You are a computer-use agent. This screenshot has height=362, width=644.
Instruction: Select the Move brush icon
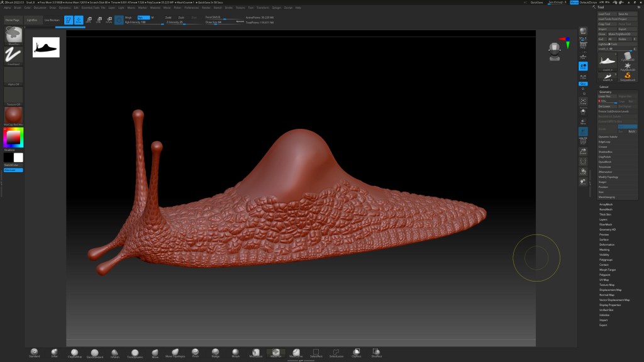point(155,353)
